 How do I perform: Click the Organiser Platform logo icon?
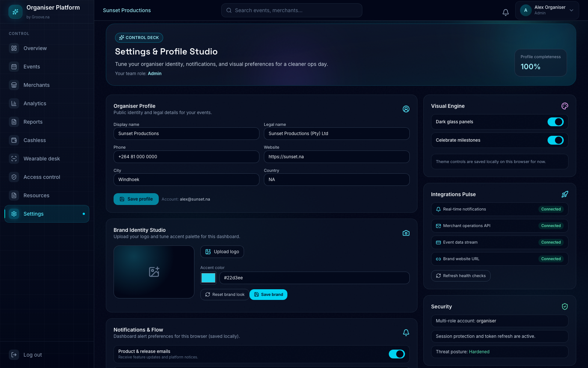point(15,12)
